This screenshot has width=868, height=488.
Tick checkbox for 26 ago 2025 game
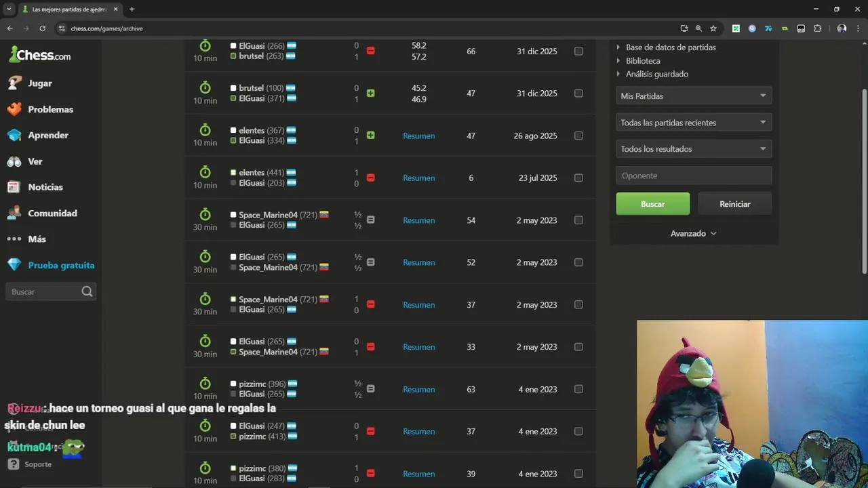(x=578, y=136)
